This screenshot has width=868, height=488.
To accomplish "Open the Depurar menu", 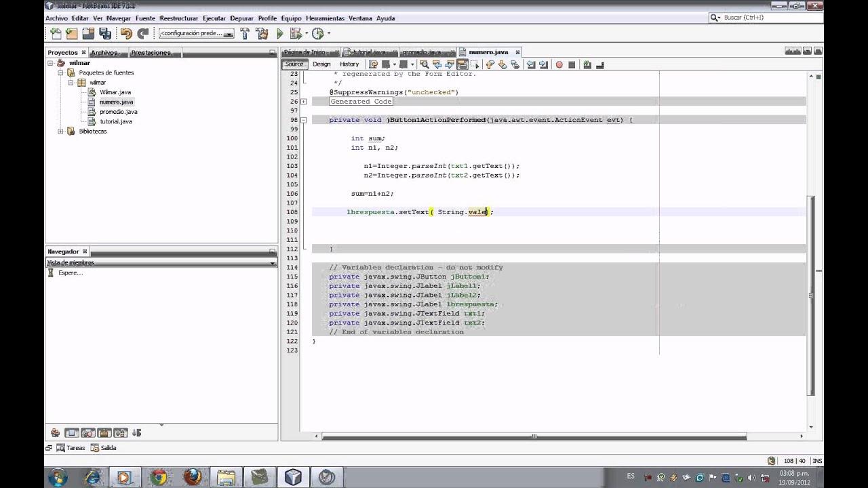I will 242,18.
